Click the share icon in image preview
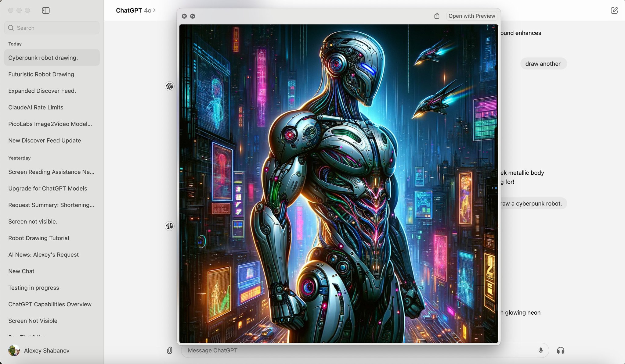 [437, 16]
